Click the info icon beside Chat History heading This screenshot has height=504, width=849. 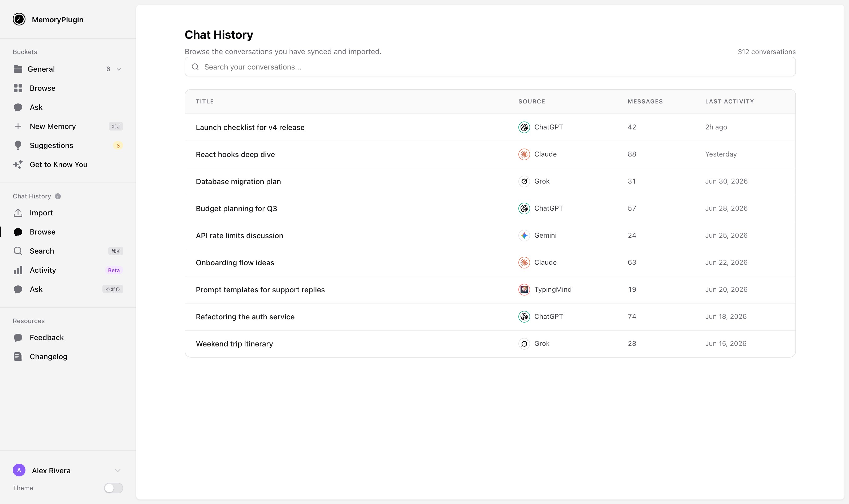tap(58, 196)
